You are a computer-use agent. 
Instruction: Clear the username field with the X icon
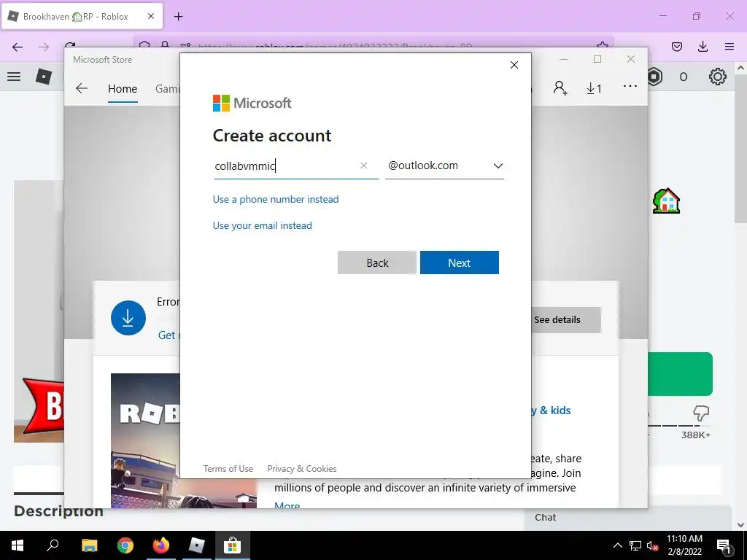[363, 166]
